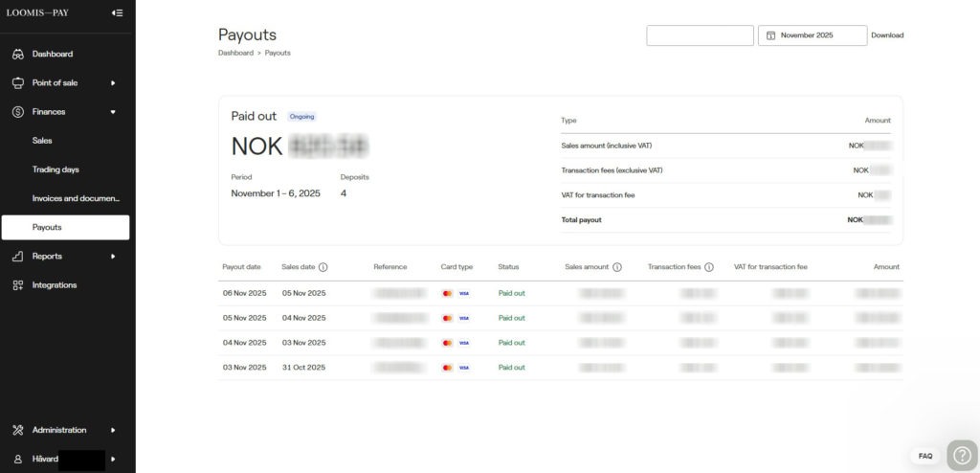Download the payouts report
The image size is (980, 473).
tap(886, 35)
